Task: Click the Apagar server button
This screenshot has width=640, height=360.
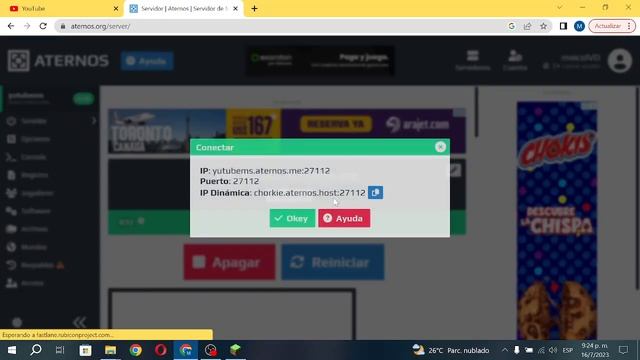Action: point(229,262)
